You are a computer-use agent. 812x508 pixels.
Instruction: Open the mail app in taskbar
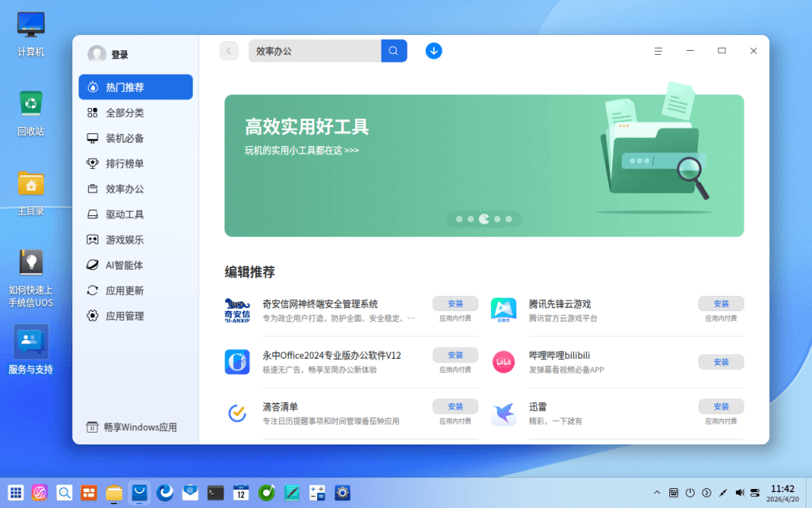pyautogui.click(x=190, y=492)
